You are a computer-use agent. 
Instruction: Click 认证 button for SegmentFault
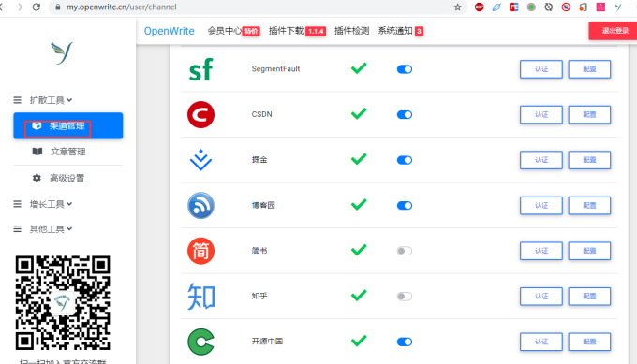click(x=541, y=69)
